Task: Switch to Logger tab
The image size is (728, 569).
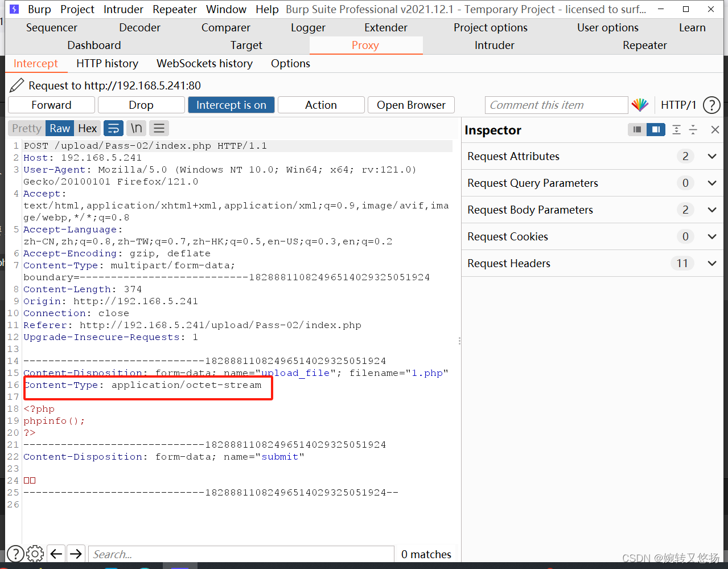Action: tap(309, 27)
